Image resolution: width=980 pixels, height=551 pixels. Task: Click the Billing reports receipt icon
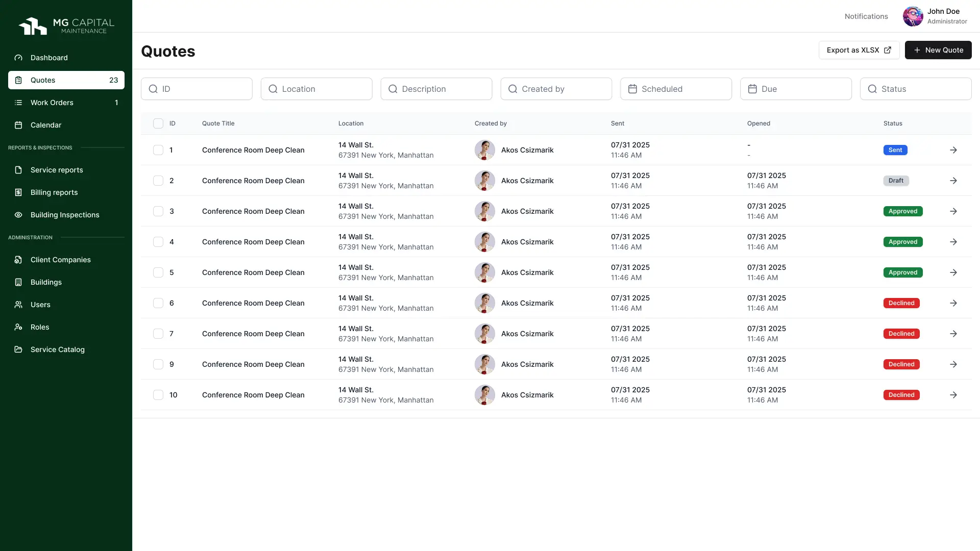coord(18,192)
